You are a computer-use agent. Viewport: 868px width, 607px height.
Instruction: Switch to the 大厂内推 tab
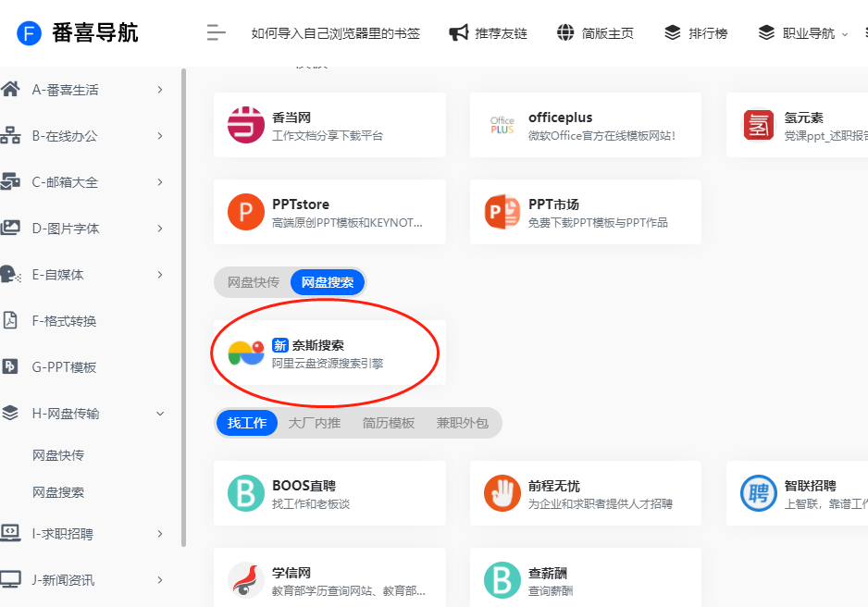tap(315, 423)
